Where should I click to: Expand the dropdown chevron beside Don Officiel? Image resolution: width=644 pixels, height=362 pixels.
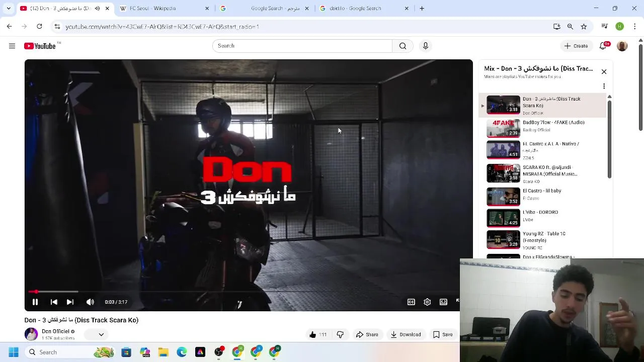coord(101,334)
